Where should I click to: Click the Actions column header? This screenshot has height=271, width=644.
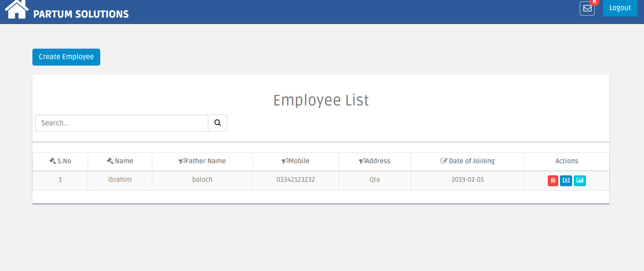(566, 161)
